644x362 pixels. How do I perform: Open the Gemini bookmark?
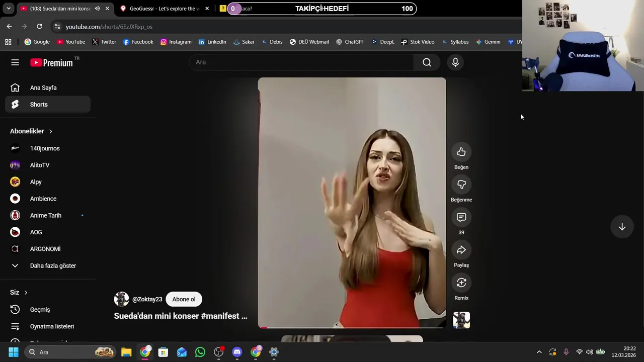(488, 42)
